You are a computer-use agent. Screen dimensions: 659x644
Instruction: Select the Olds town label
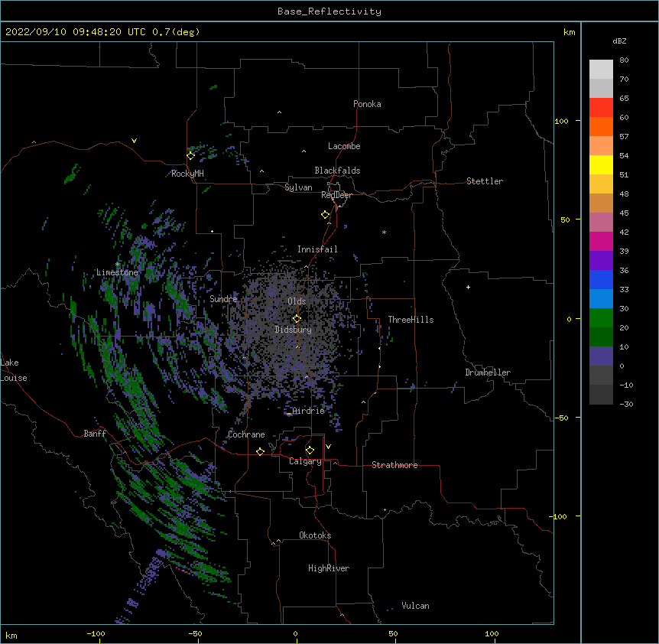pos(297,301)
